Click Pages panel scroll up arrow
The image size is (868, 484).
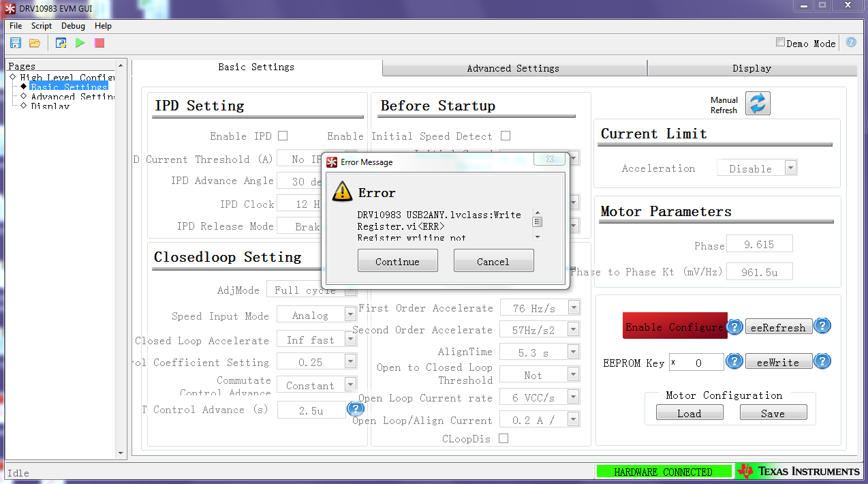click(121, 65)
